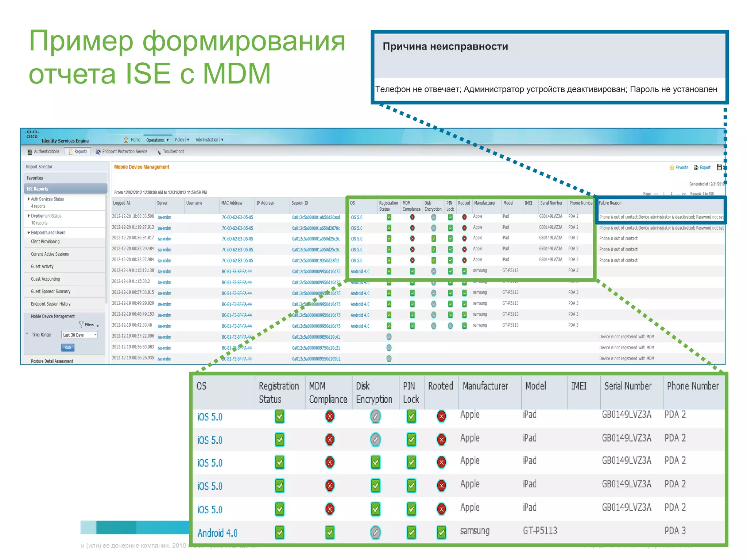Open Posture Detail Assessment report
This screenshot has width=747, height=560.
point(52,361)
